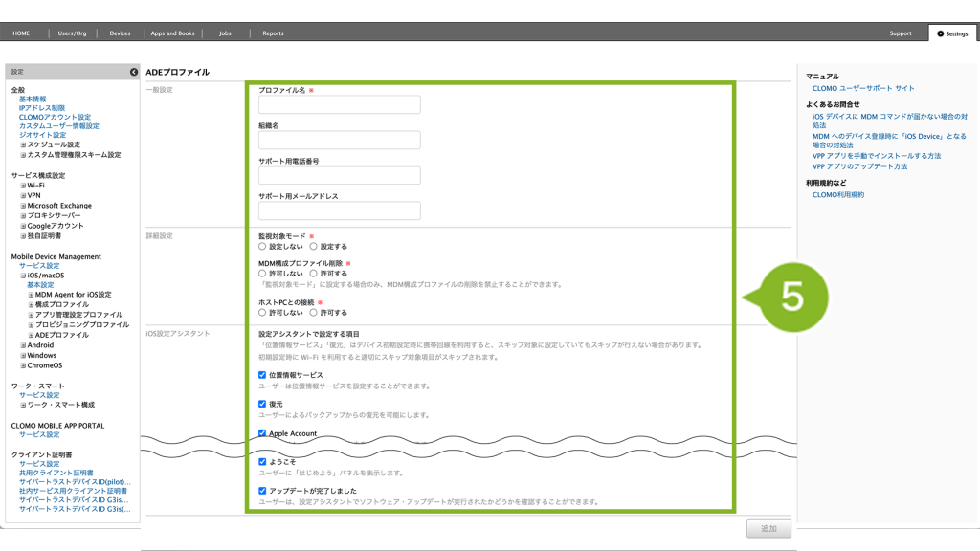Collapse the iOS/macOS tree node

pos(23,275)
